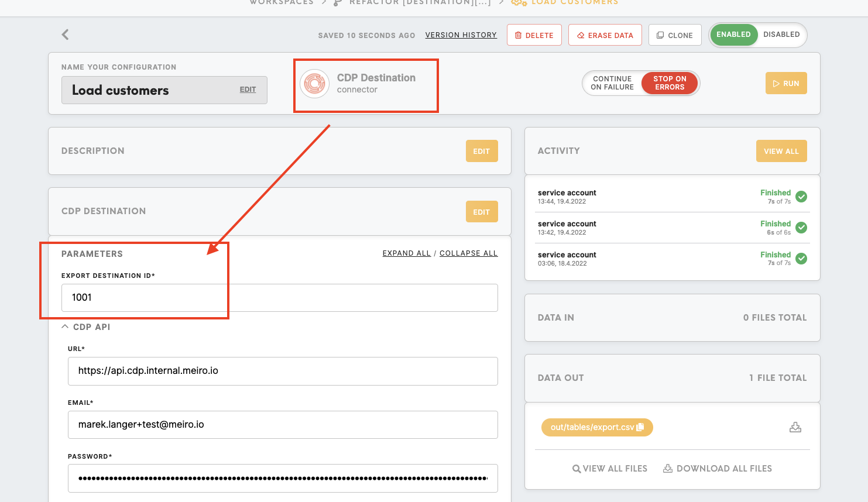Click the download icon next to export.csv
The height and width of the screenshot is (502, 868).
pyautogui.click(x=795, y=427)
